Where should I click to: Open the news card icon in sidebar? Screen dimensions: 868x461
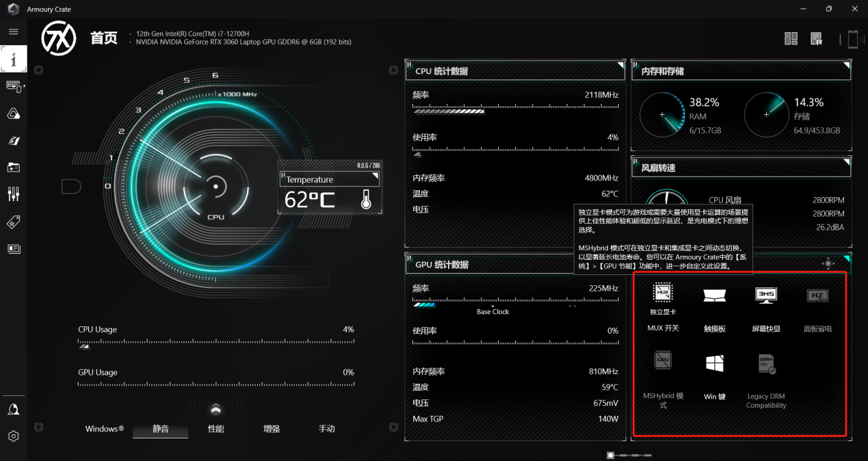(14, 248)
